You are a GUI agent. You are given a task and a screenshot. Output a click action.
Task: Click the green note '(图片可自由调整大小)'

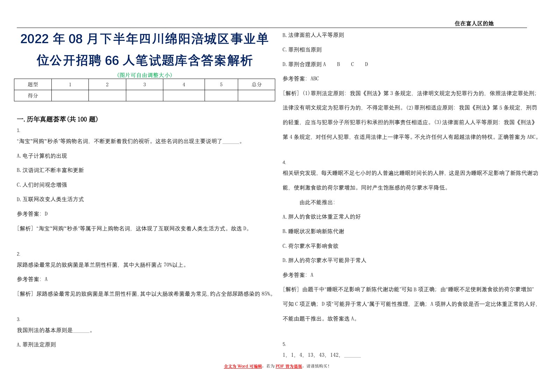(x=144, y=75)
